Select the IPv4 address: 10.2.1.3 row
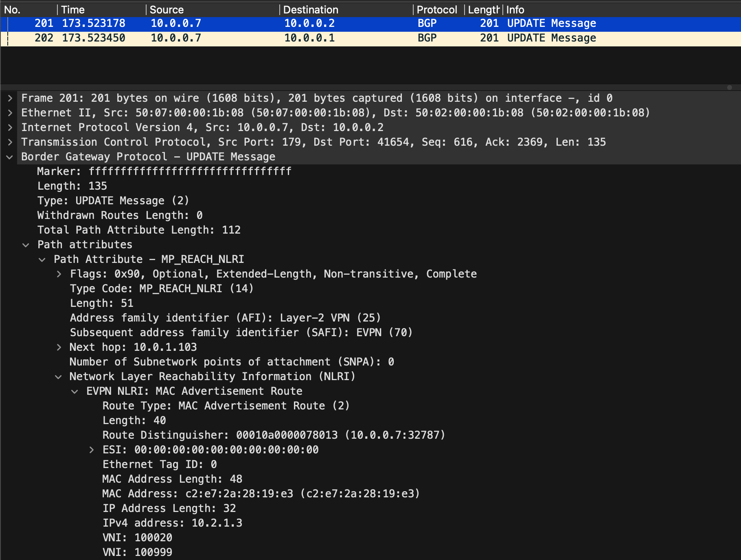The width and height of the screenshot is (741, 560). tap(172, 523)
